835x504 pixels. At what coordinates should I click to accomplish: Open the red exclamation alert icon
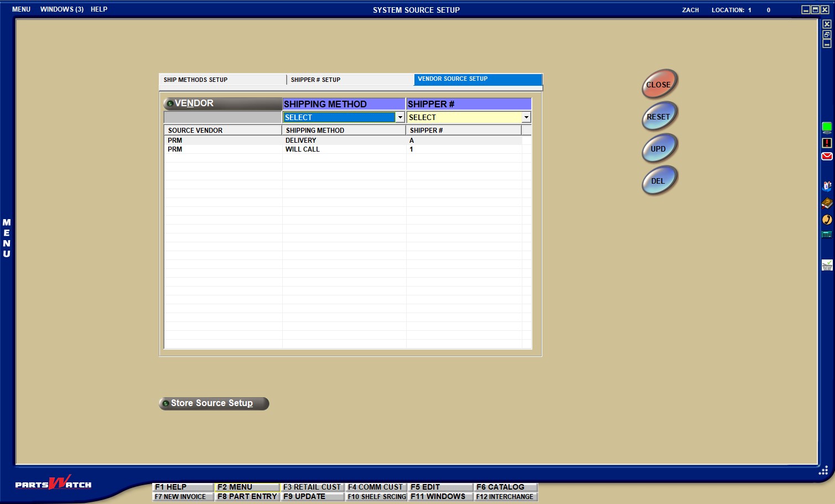[x=827, y=143]
